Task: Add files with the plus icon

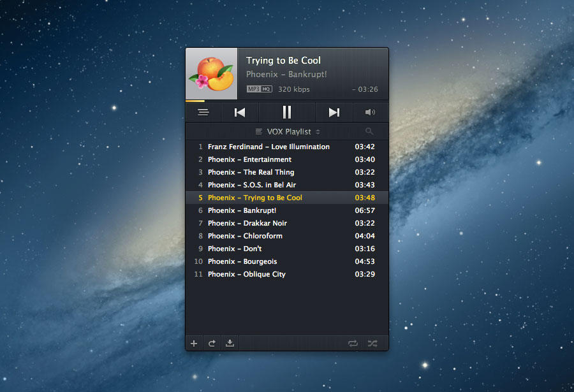Action: point(194,344)
